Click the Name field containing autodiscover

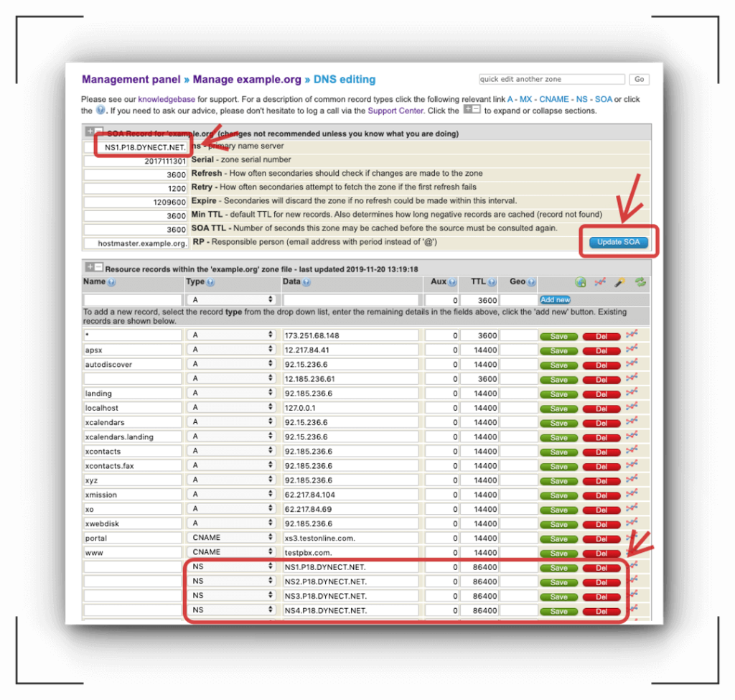133,364
